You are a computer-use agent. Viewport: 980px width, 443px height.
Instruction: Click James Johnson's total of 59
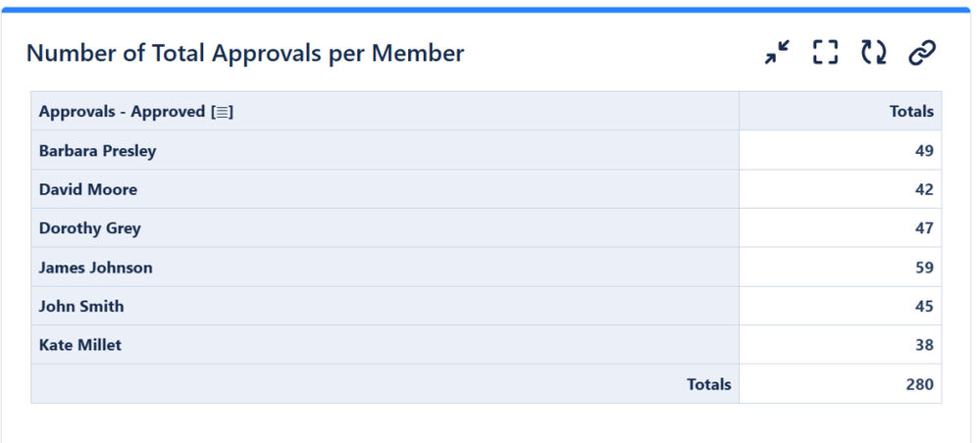(x=923, y=268)
